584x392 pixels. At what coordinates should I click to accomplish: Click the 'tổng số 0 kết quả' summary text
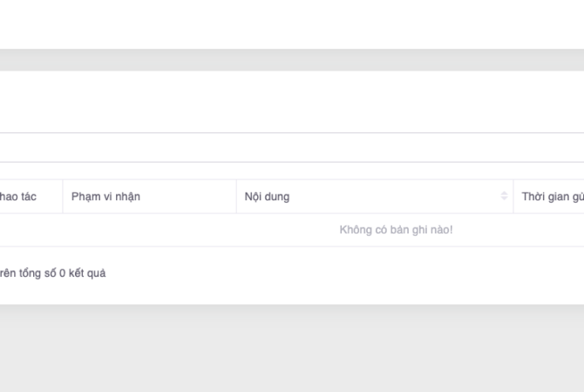click(x=63, y=274)
